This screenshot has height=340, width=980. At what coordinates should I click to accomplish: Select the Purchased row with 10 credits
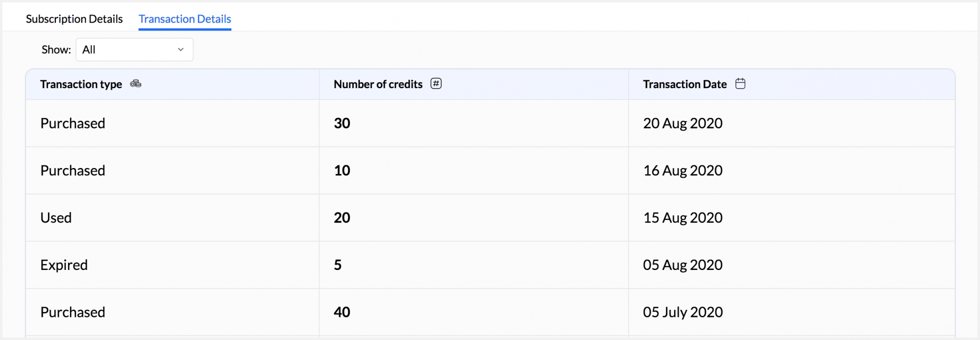(73, 170)
